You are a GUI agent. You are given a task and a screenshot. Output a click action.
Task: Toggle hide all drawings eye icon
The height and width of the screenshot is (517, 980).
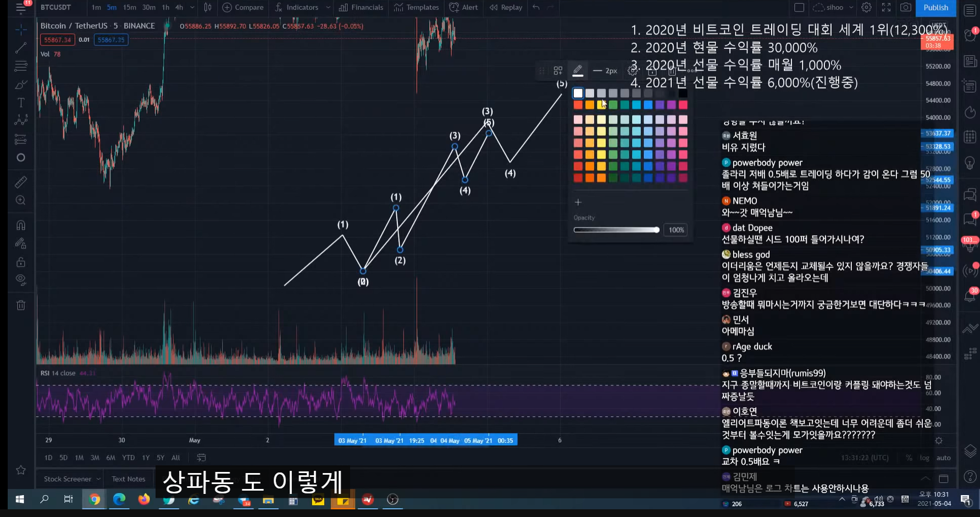click(21, 280)
